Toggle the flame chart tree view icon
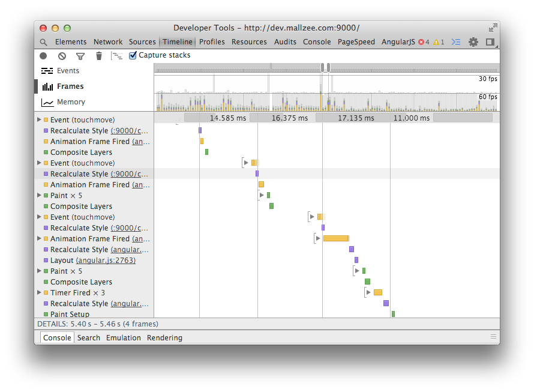Screen dimensions: 534x392 click(x=117, y=56)
